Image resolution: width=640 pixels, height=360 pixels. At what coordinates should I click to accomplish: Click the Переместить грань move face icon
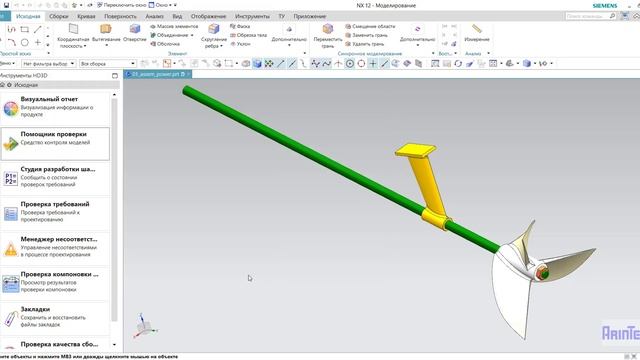328,29
